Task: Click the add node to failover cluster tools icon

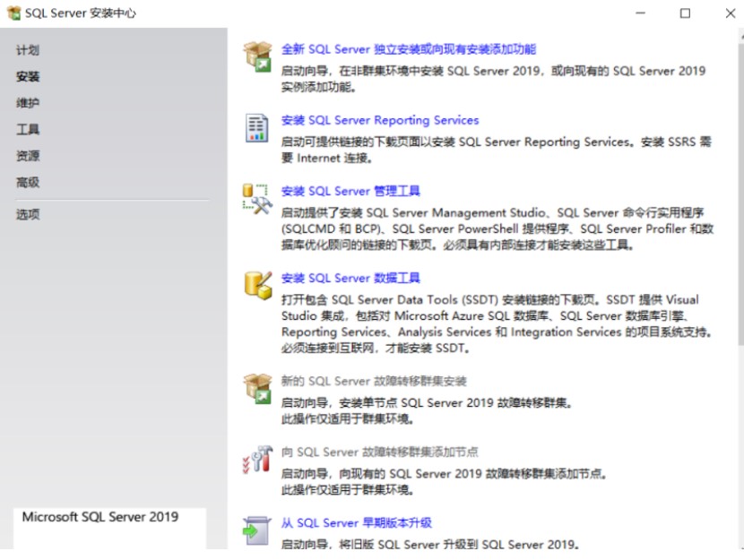Action: (x=257, y=459)
